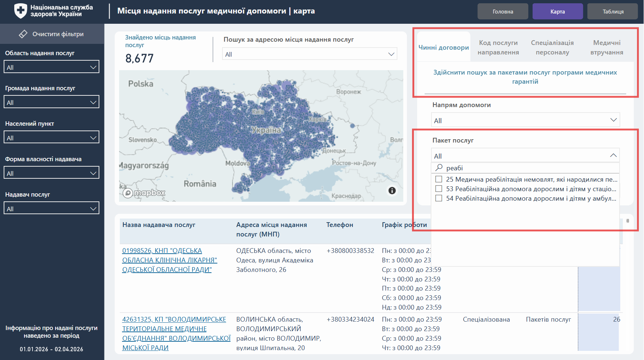Click the period 01.01.2026 - 02.04.2026 text

[x=52, y=349]
